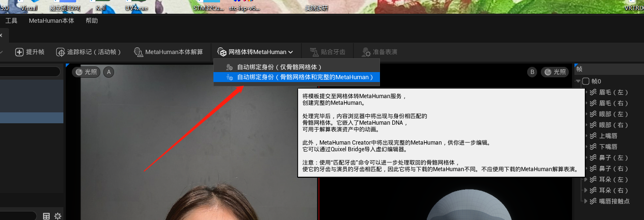Image resolution: width=644 pixels, height=220 pixels.
Task: Click the 嘉立创EDA desktop shortcut
Action: point(65,7)
